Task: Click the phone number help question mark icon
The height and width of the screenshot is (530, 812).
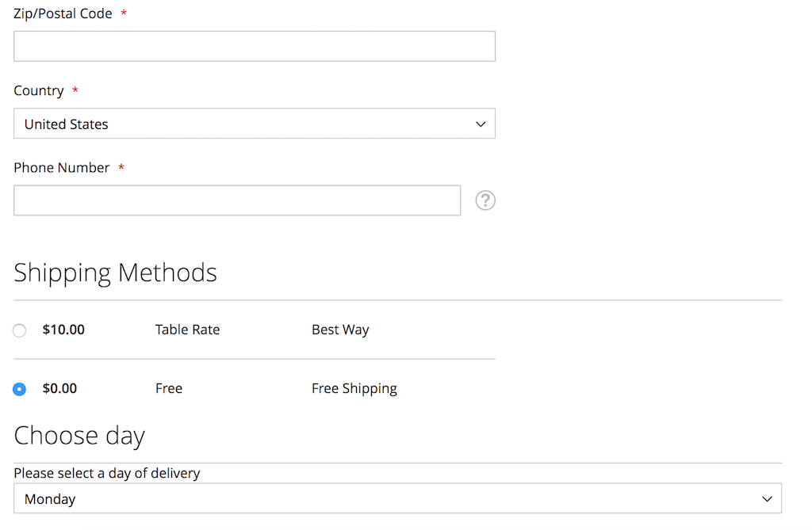Action: click(x=485, y=200)
